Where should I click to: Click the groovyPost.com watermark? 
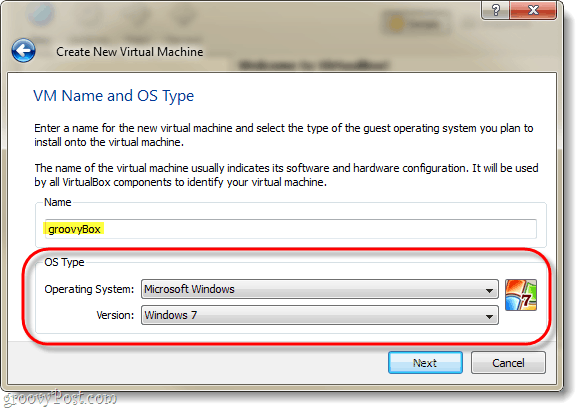[x=60, y=399]
